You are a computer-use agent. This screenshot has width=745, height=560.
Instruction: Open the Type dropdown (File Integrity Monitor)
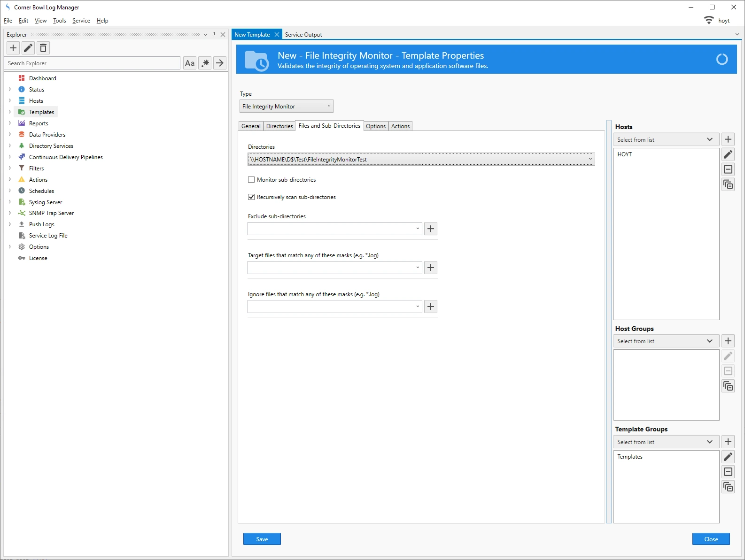(286, 107)
